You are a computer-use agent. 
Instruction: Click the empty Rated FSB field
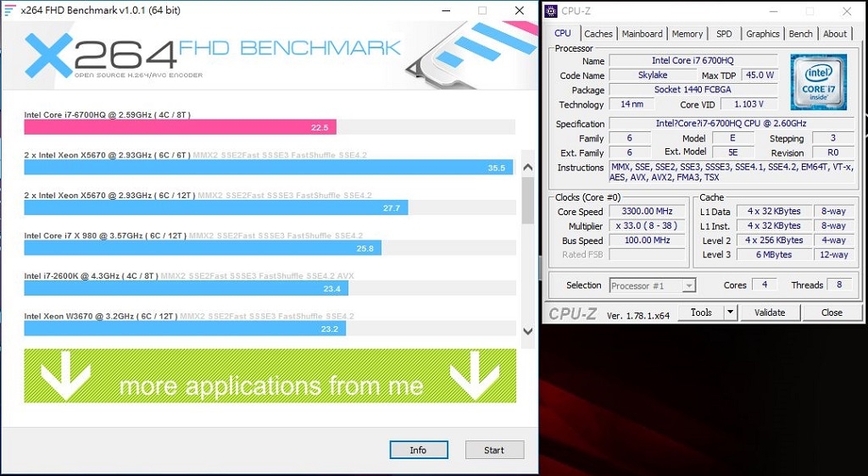(647, 255)
